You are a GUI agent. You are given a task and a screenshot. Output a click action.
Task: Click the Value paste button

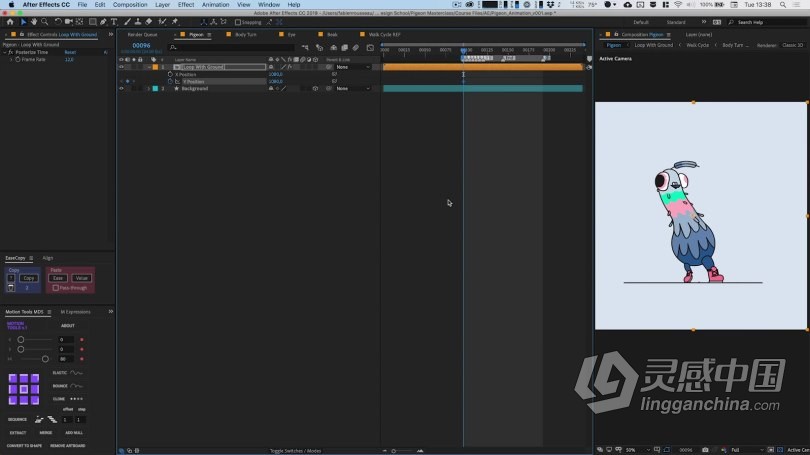(82, 278)
